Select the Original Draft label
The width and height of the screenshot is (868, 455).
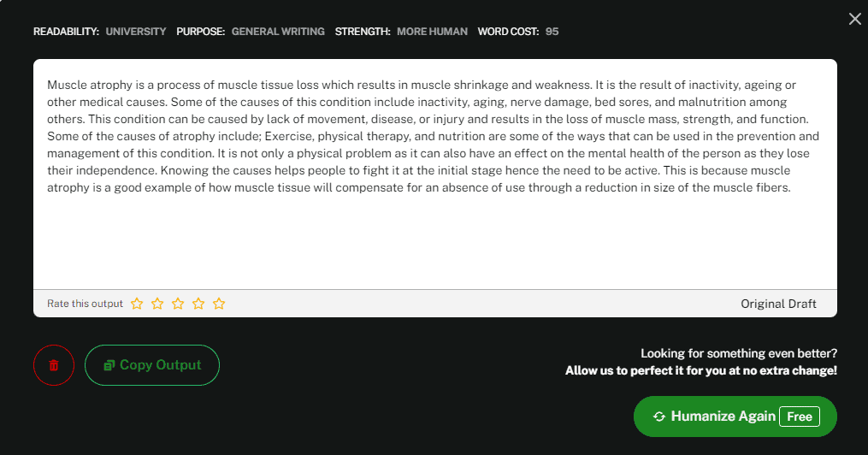[x=778, y=304]
